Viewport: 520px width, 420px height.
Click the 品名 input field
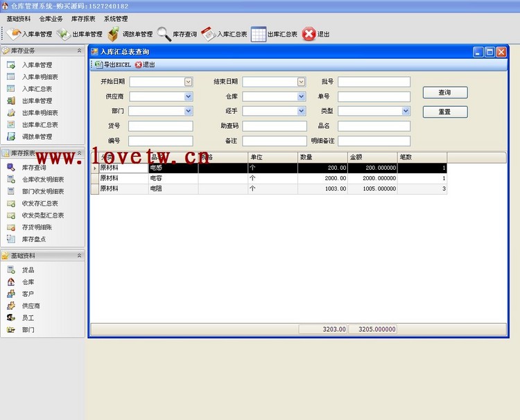point(374,126)
